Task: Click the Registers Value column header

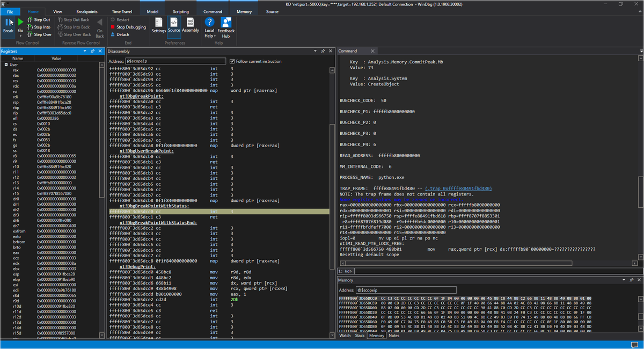Action: click(x=56, y=58)
